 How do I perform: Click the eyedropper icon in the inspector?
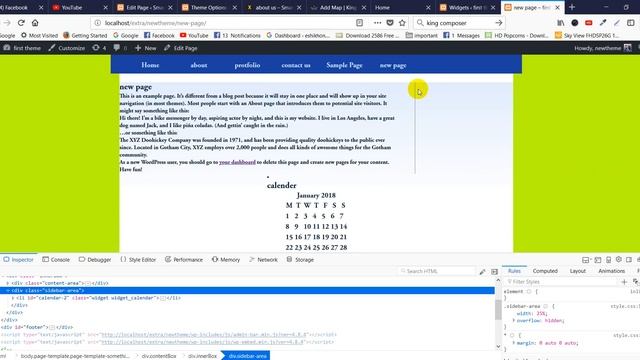click(482, 271)
